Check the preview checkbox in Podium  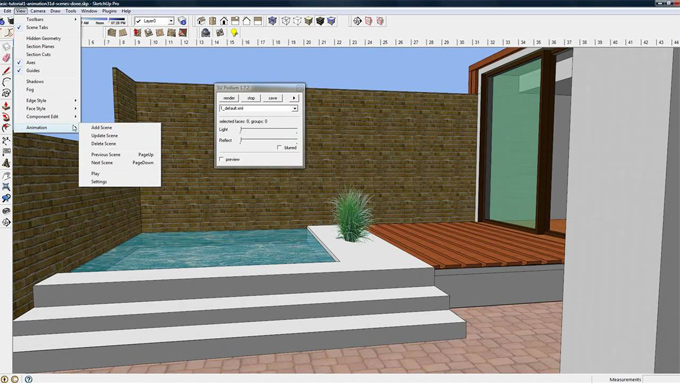(222, 159)
